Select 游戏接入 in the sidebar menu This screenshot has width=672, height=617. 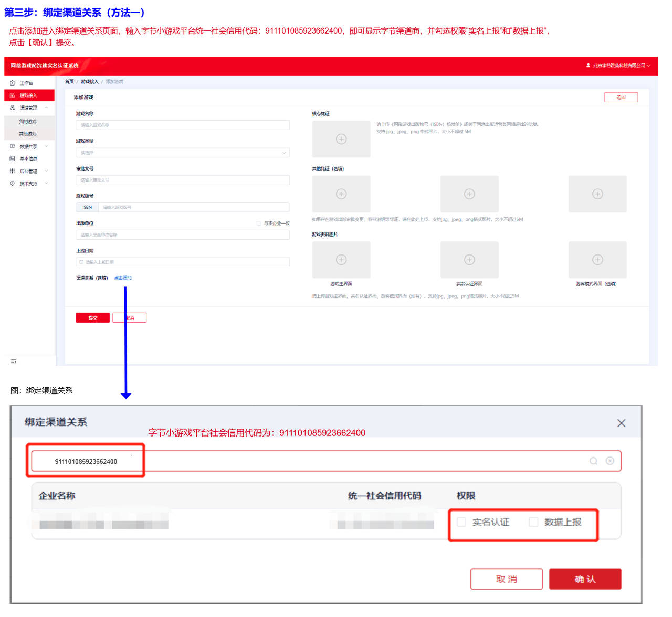click(x=29, y=95)
